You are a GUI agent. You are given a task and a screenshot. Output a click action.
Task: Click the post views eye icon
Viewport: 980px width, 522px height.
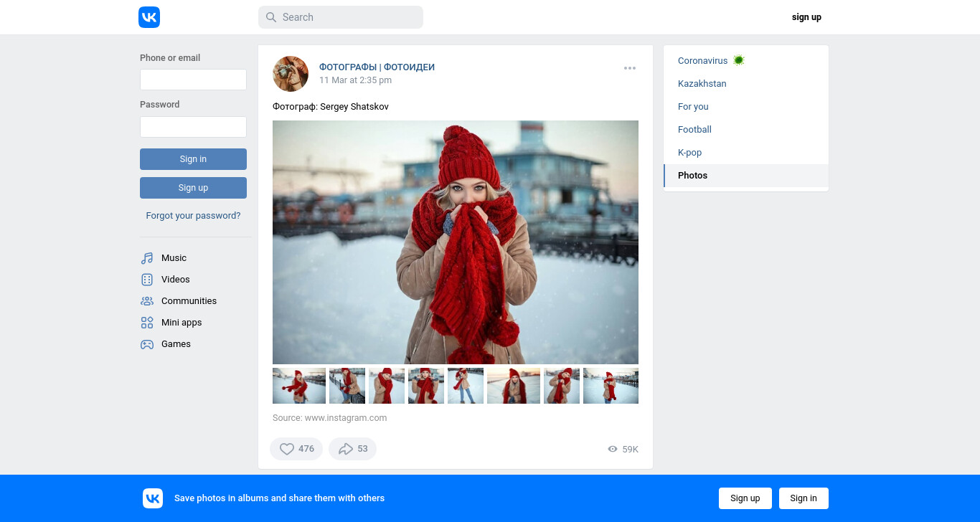point(613,449)
